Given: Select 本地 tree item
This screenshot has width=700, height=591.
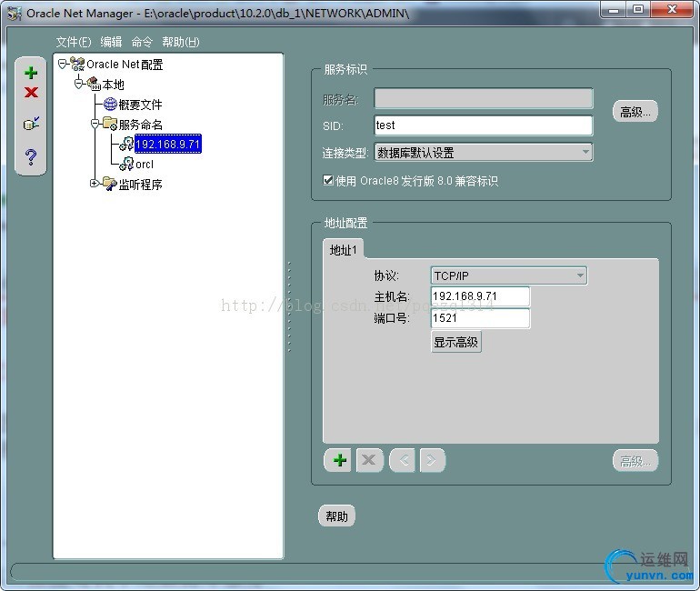Looking at the screenshot, I should (113, 85).
